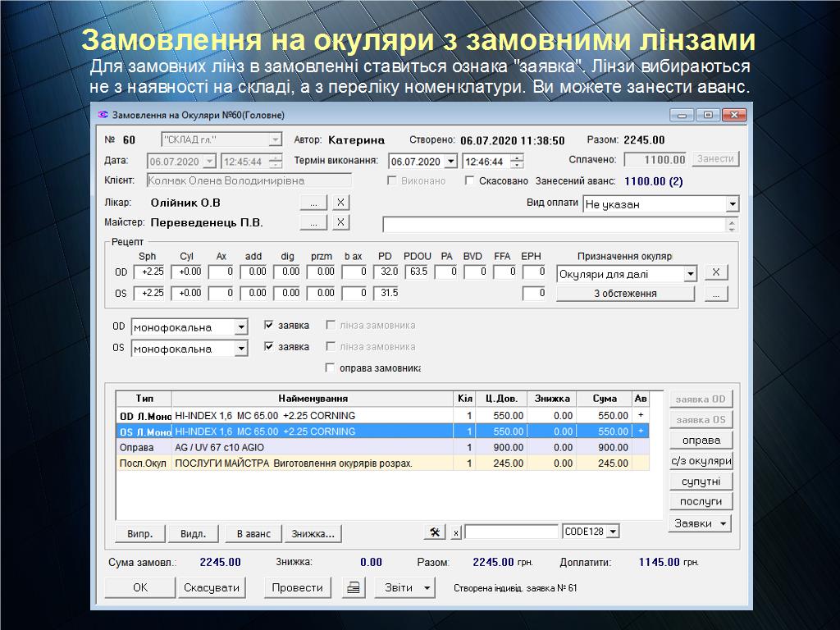Image resolution: width=840 pixels, height=630 pixels.
Task: Browse for Майстер with the ellipsis button
Action: [313, 222]
